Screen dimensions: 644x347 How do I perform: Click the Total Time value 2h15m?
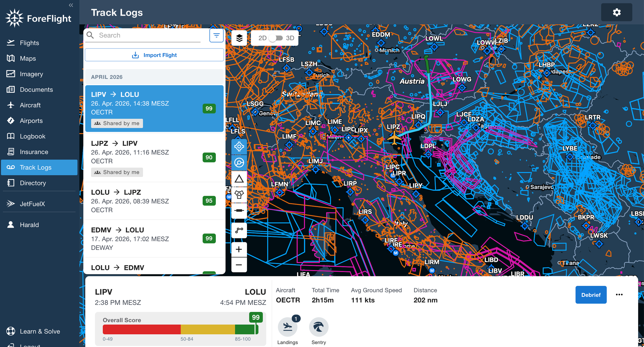[x=323, y=300]
